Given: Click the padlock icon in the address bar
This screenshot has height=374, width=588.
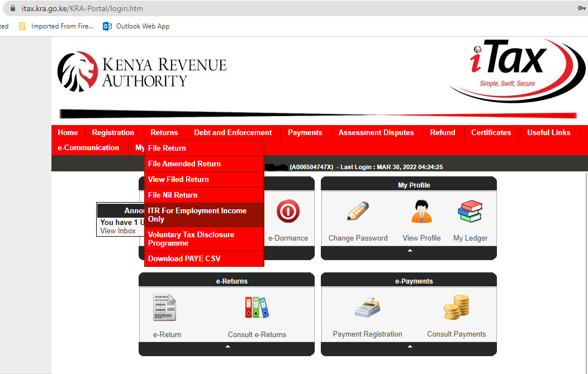Looking at the screenshot, I should (13, 8).
